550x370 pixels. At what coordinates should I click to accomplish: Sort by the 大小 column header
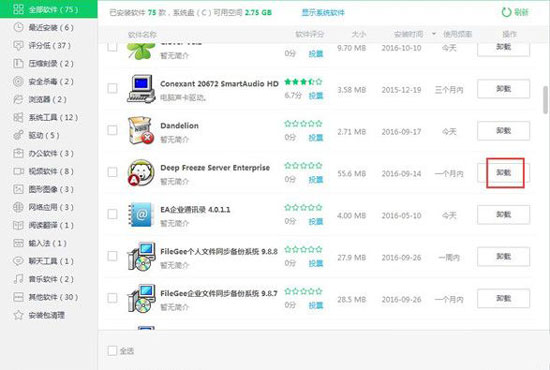(x=359, y=34)
